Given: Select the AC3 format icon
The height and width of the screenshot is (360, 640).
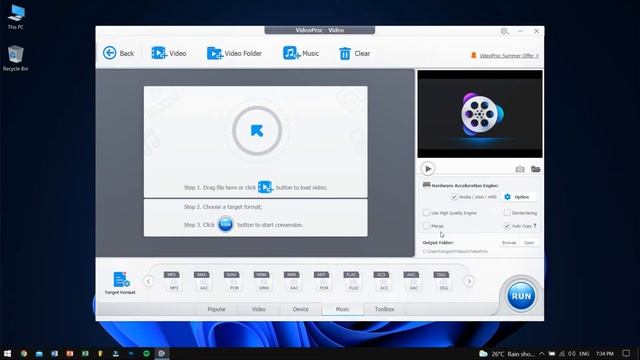Looking at the screenshot, I should (383, 281).
